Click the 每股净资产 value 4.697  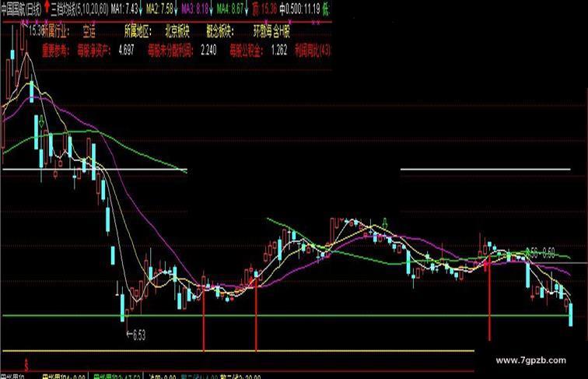pyautogui.click(x=126, y=51)
